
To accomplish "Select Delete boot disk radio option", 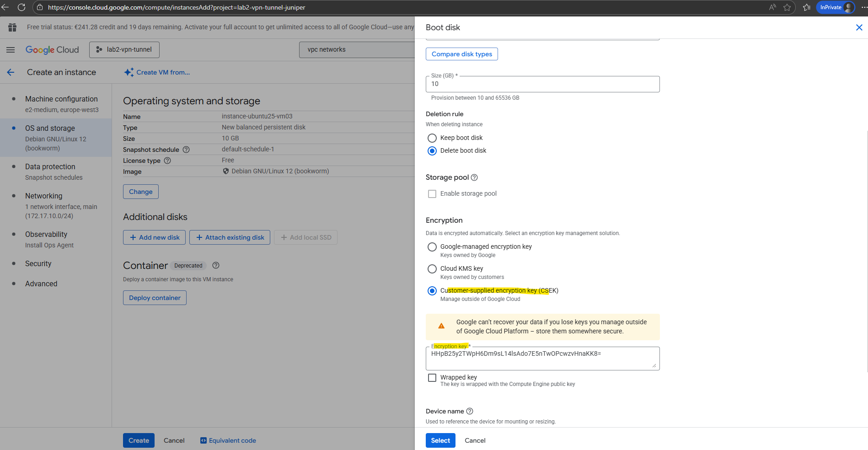I will click(432, 150).
